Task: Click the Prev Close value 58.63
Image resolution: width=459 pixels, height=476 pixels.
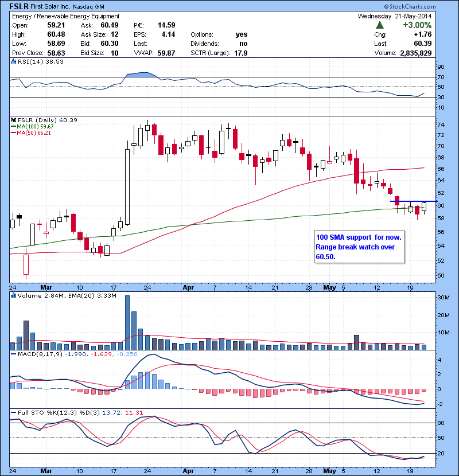Action: 56,53
